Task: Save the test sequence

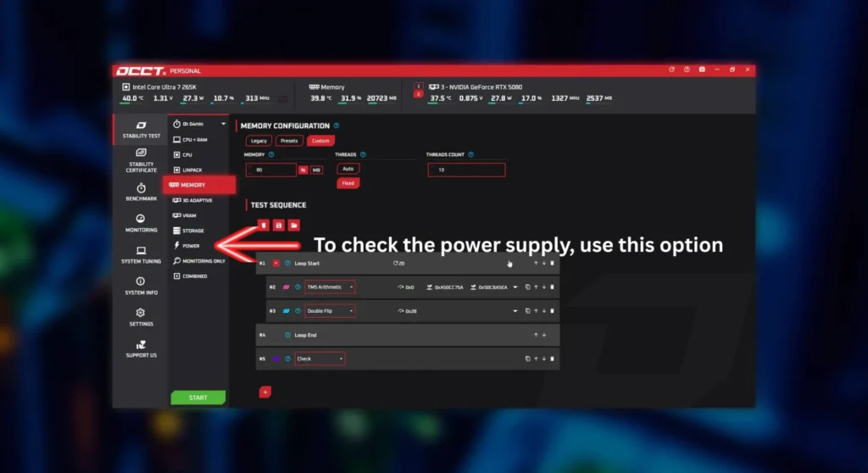Action: tap(278, 225)
